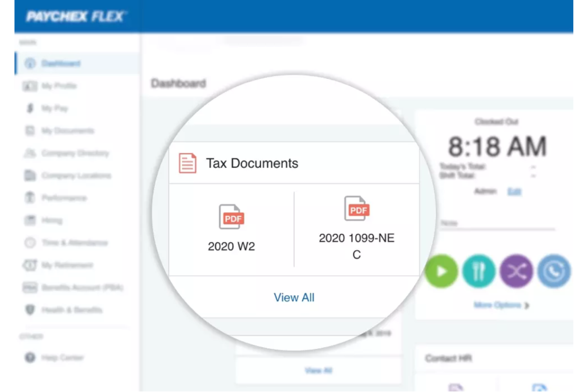Screen dimensions: 588x392
Task: Open the Time & Attendance section
Action: [75, 243]
